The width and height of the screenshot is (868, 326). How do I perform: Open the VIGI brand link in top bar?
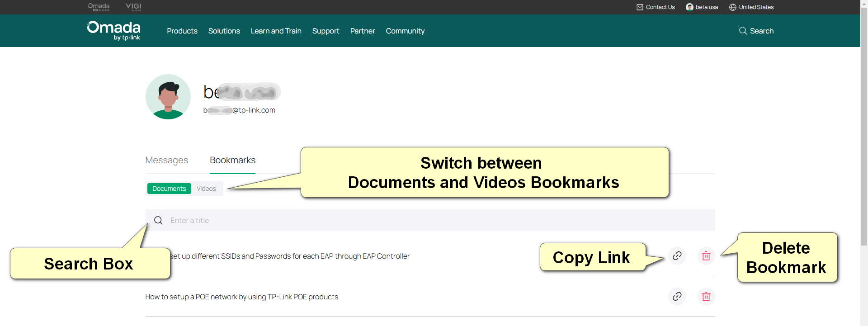(x=133, y=7)
